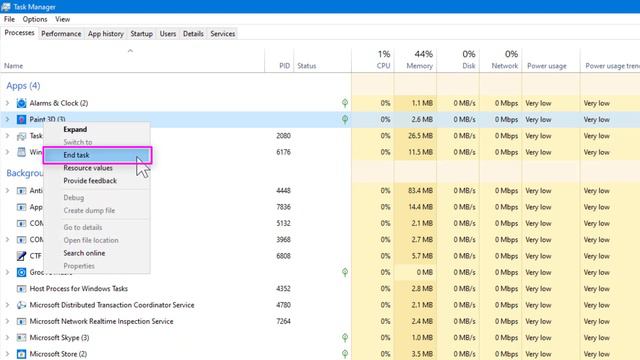Screen dimensions: 640x360
Task: Click the Groove Music process icon
Action: (x=21, y=272)
